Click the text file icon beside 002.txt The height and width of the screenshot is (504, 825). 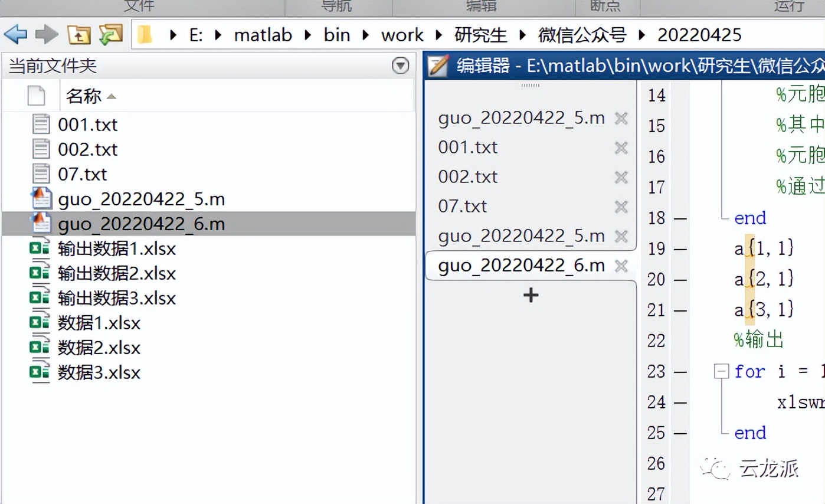pyautogui.click(x=40, y=149)
